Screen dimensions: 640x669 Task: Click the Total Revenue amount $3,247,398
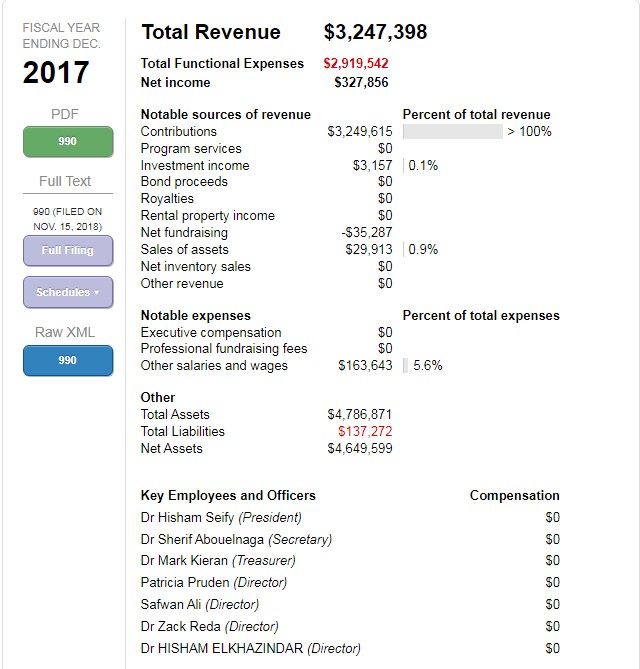point(375,32)
